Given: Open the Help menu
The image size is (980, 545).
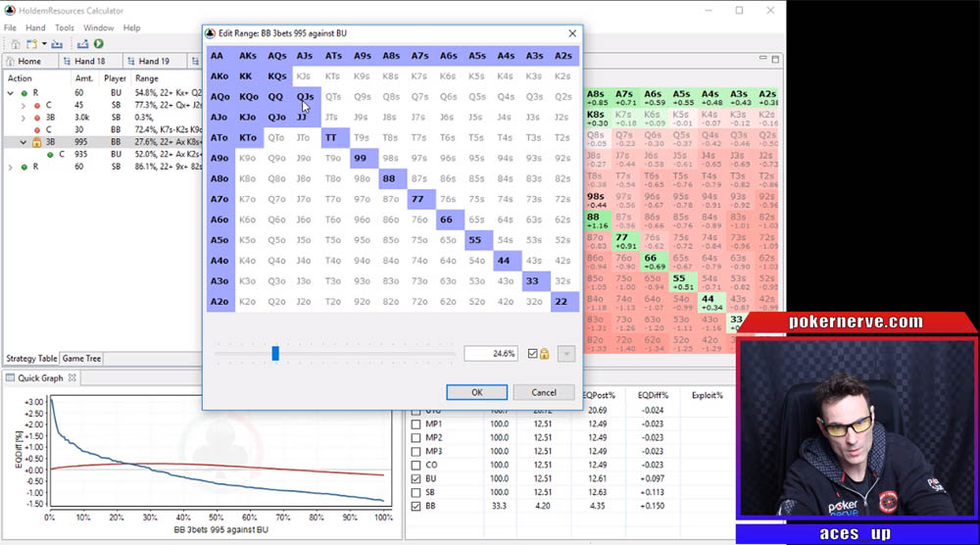Looking at the screenshot, I should pos(132,27).
